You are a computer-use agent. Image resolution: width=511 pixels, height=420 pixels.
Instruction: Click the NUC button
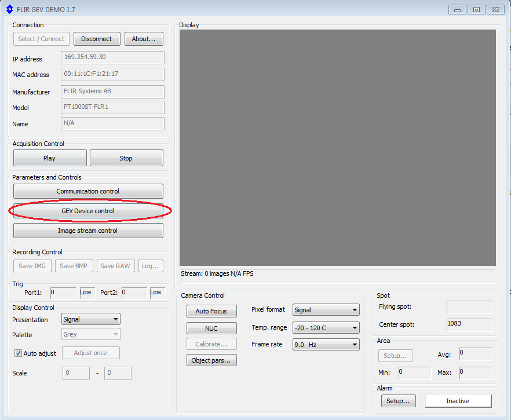211,328
